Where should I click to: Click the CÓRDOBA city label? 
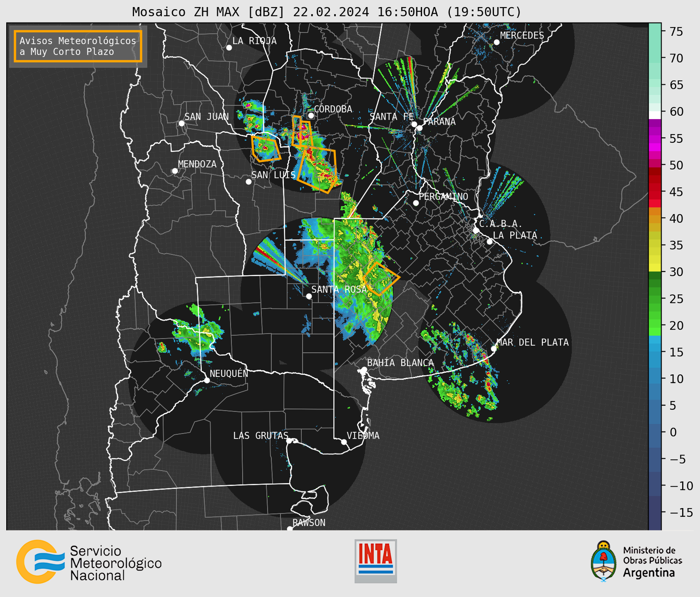click(x=333, y=109)
